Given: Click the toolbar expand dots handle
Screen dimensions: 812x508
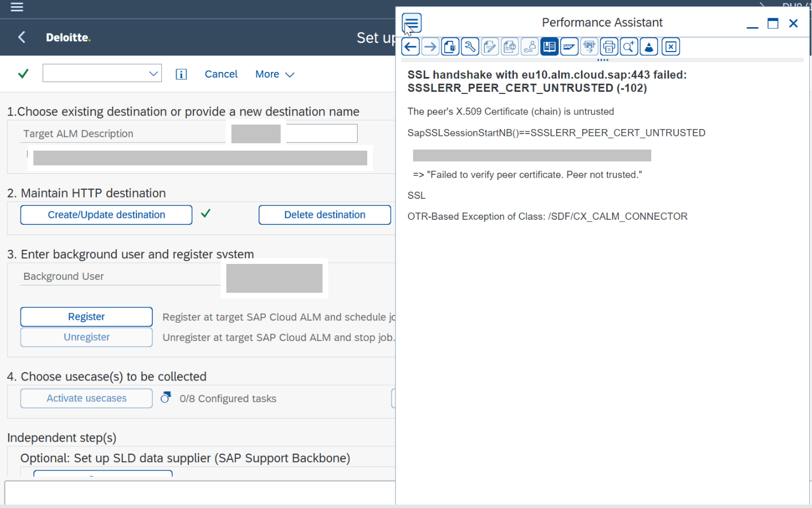Looking at the screenshot, I should [603, 59].
